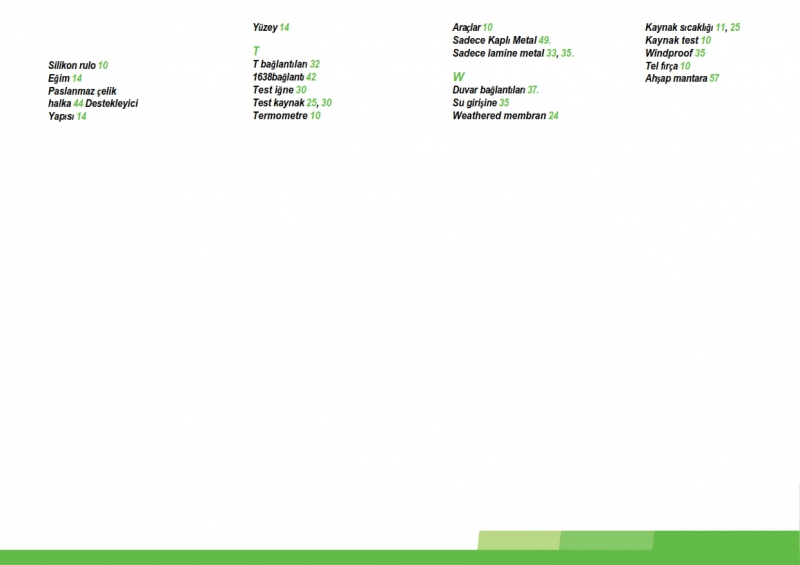Click page 10 link beside Termometre
The image size is (800, 565).
coord(315,116)
